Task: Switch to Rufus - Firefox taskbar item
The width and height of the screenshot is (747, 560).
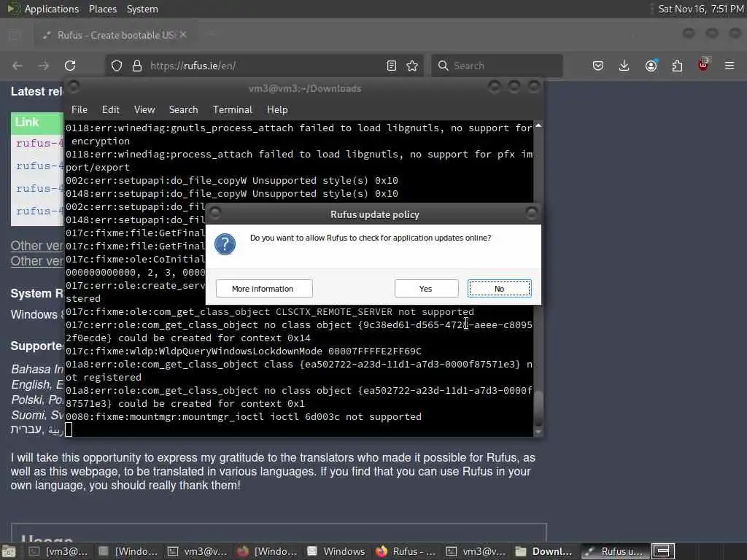Action: (406, 551)
